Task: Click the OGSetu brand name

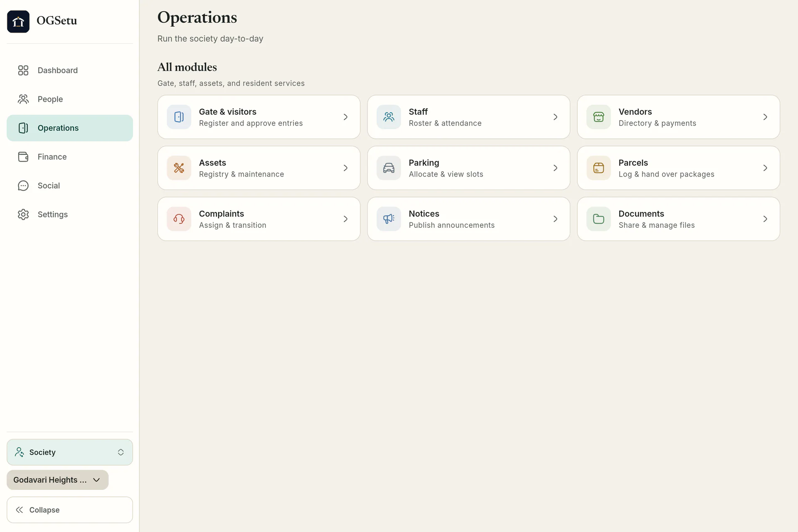Action: pyautogui.click(x=57, y=20)
